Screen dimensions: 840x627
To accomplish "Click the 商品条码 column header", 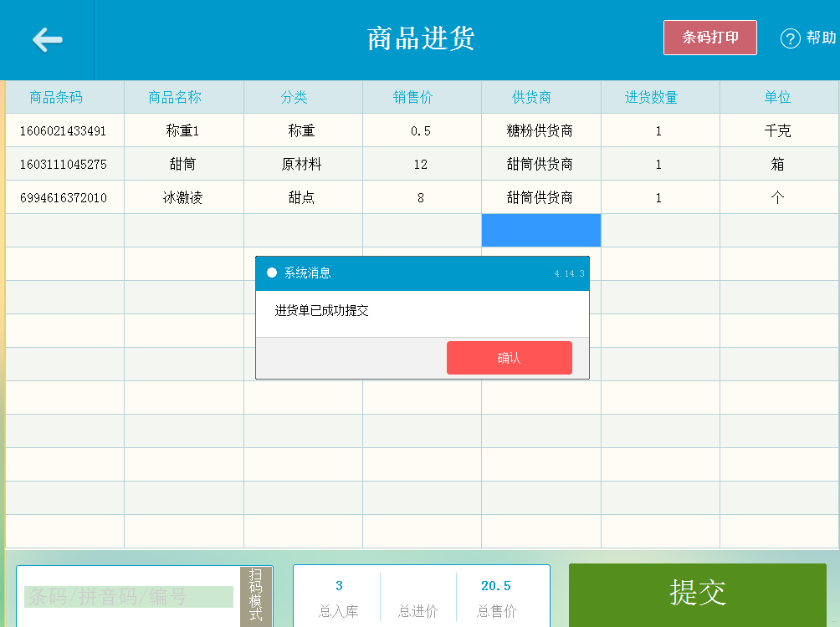I will [x=56, y=97].
